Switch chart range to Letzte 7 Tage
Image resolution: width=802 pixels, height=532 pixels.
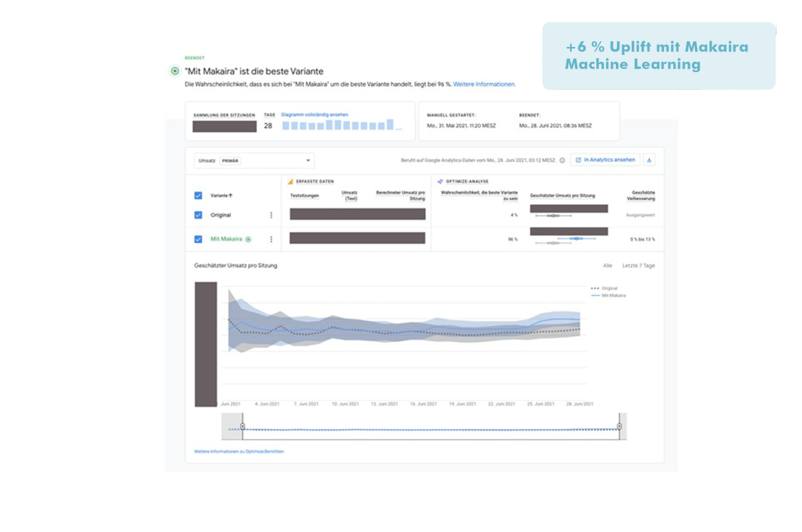[638, 266]
